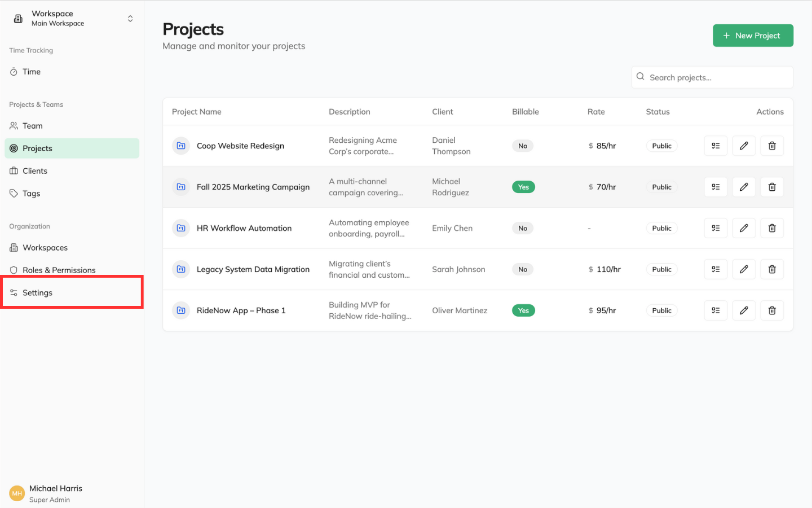This screenshot has height=508, width=812.
Task: Open the task list icon for HR Workflow Automation
Action: pos(716,228)
